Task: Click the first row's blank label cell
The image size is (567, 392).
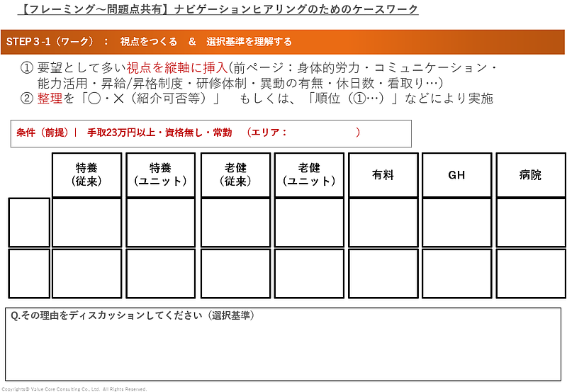Action: click(29, 223)
